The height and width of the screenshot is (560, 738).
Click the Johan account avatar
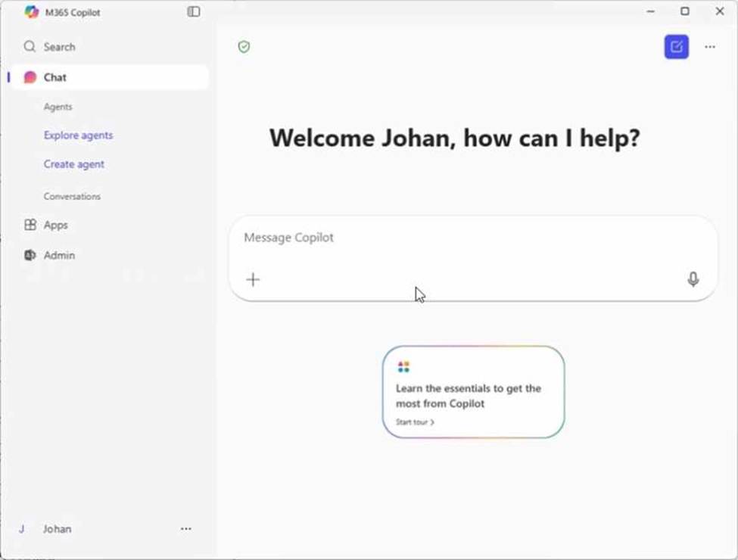[22, 529]
